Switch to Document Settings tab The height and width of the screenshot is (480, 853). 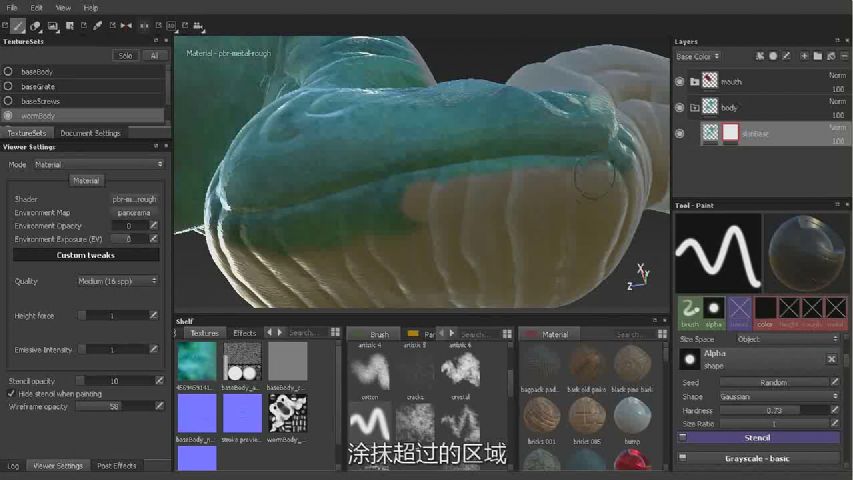click(90, 133)
